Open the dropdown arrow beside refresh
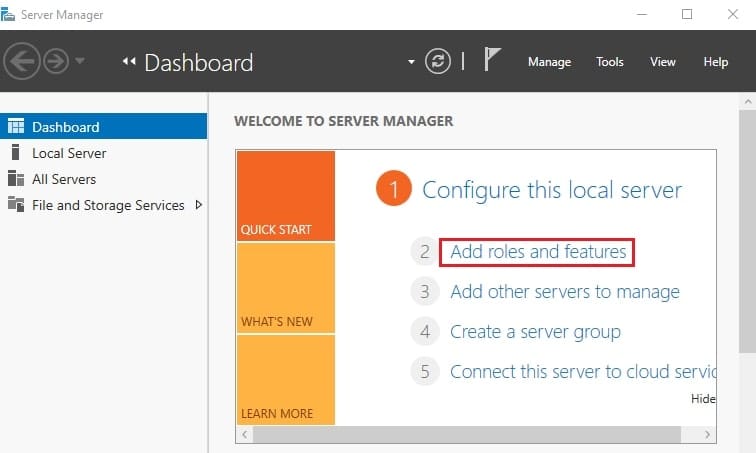Screen dimensions: 756x453 click(411, 62)
